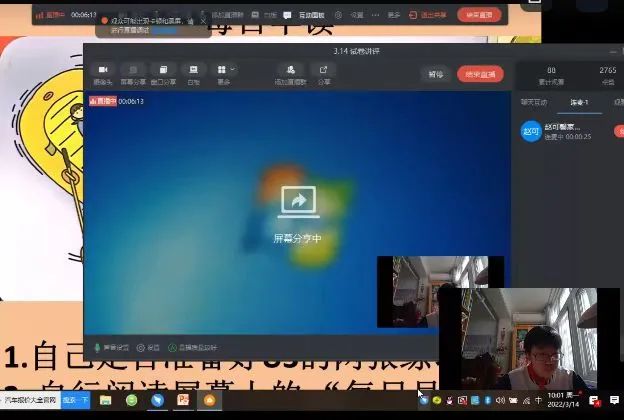Open the orange app icon in taskbar
The width and height of the screenshot is (624, 420).
[210, 400]
